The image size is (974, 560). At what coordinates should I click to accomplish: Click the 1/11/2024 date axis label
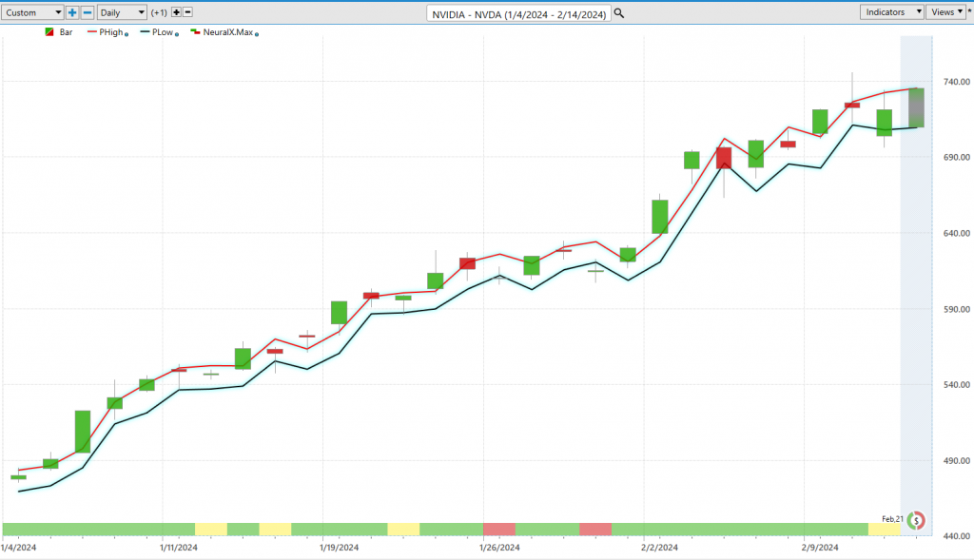tap(179, 548)
